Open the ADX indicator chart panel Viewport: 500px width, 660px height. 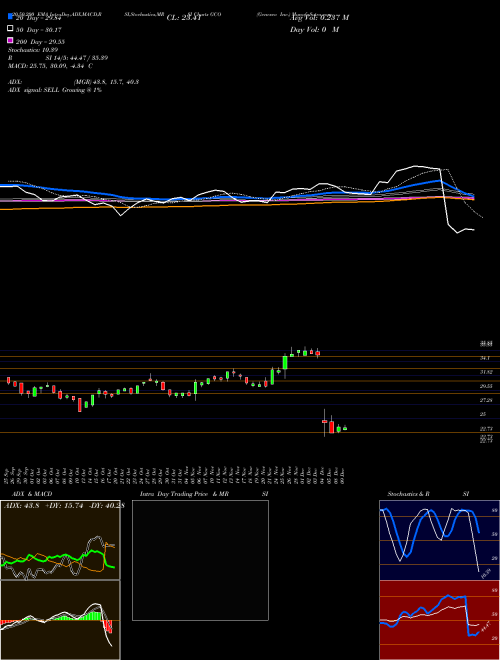tap(60, 540)
